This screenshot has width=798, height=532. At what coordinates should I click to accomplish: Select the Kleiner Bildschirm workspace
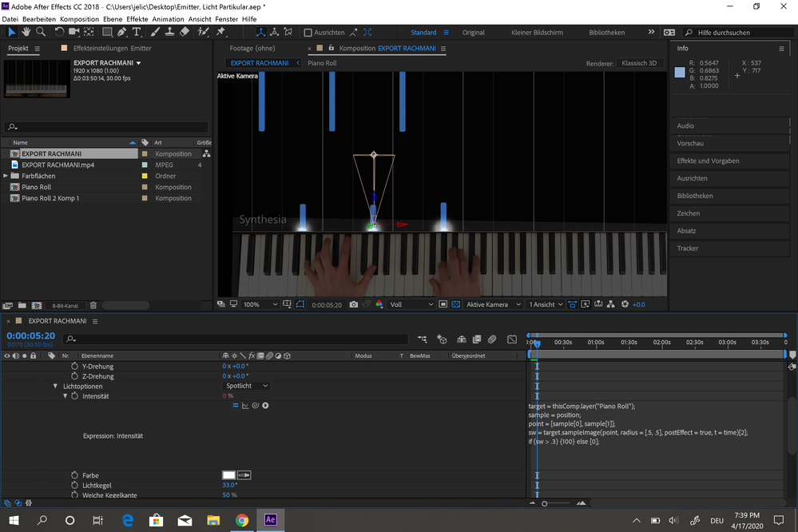(537, 33)
